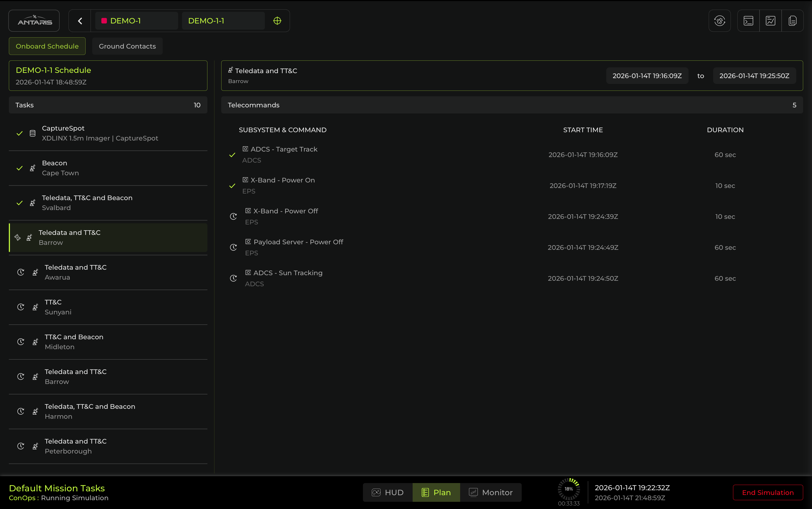Click the 00:33:33 elapsed timer
812x509 pixels.
coord(569,503)
